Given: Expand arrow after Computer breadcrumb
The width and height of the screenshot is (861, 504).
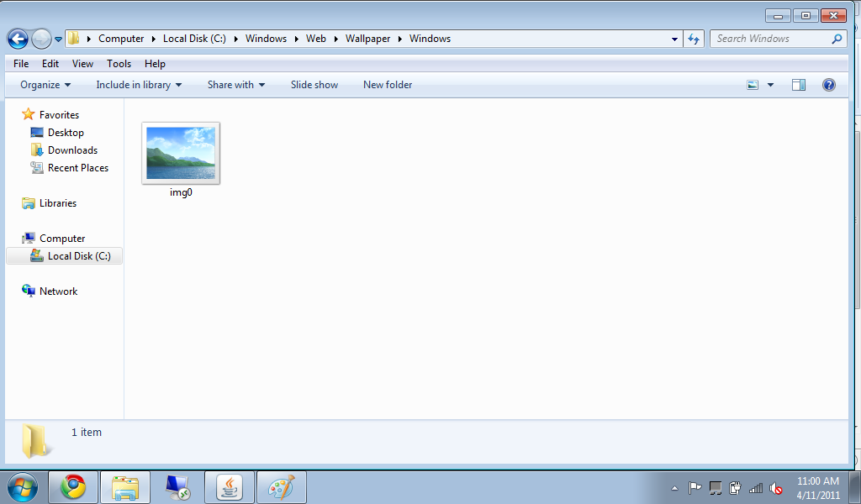Looking at the screenshot, I should (x=154, y=39).
